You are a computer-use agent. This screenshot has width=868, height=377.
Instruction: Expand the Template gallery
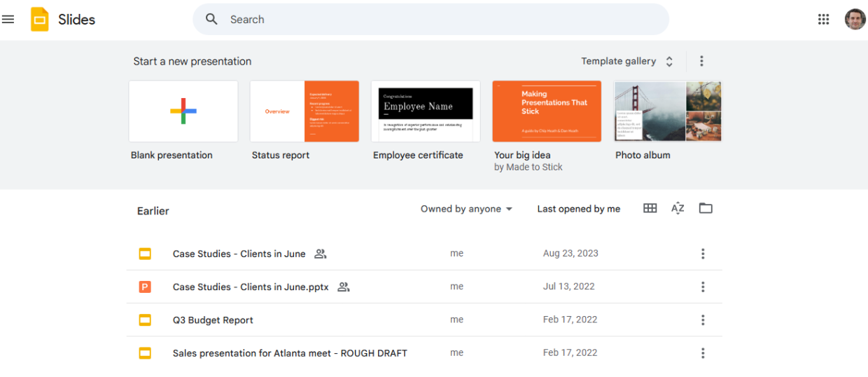tap(627, 61)
